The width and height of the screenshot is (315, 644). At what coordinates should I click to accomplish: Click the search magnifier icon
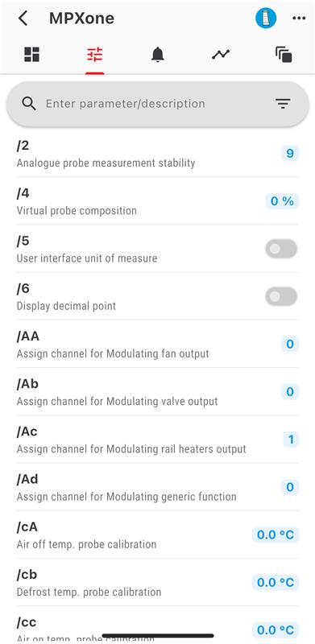coord(29,104)
